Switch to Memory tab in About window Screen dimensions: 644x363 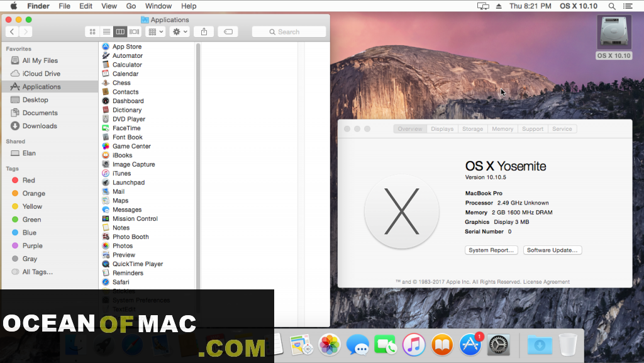tap(502, 129)
